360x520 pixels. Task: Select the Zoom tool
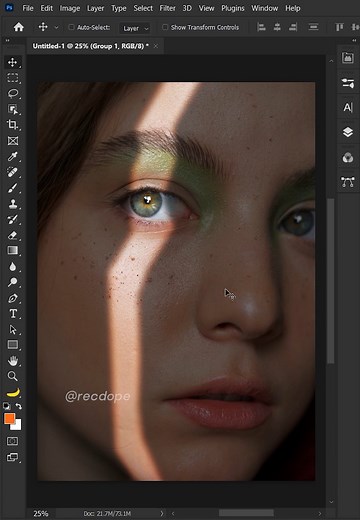[x=13, y=376]
